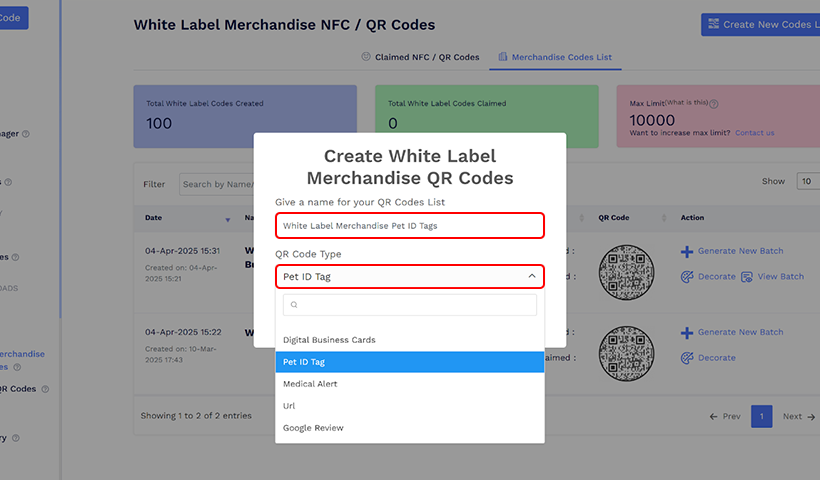Click the magnifier icon in the dropdown search box
Screen dimensions: 820x480
pyautogui.click(x=294, y=305)
